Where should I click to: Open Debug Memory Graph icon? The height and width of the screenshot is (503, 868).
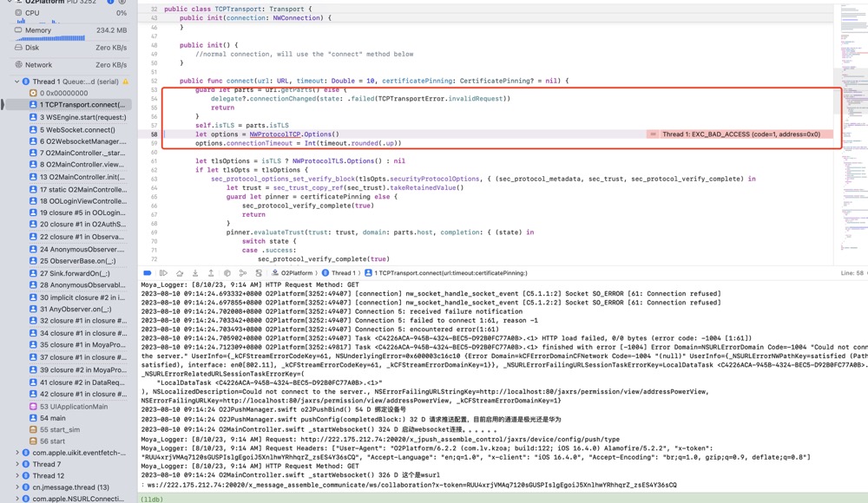coord(243,273)
